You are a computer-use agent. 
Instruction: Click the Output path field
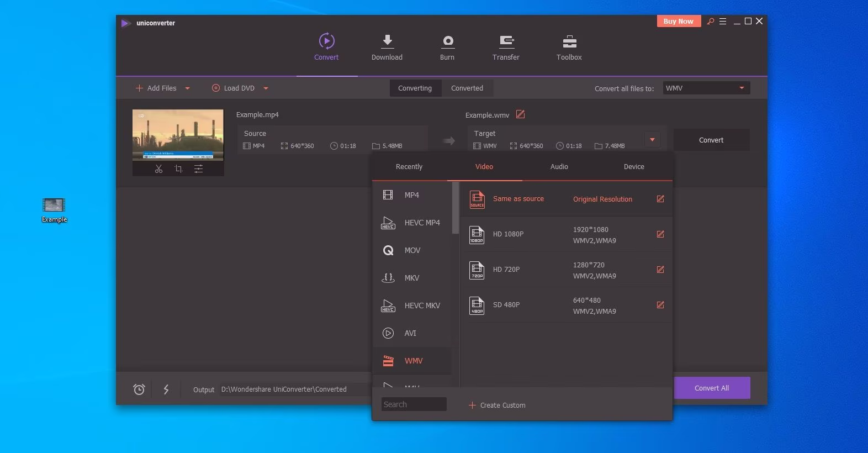(x=296, y=389)
